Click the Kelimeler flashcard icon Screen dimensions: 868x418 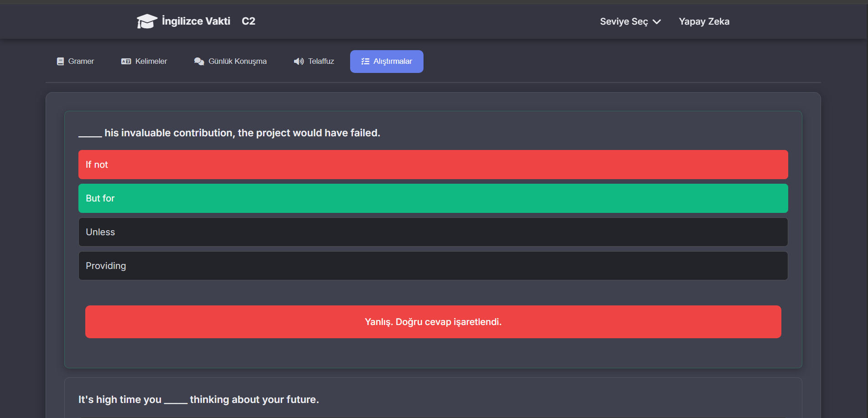click(126, 62)
